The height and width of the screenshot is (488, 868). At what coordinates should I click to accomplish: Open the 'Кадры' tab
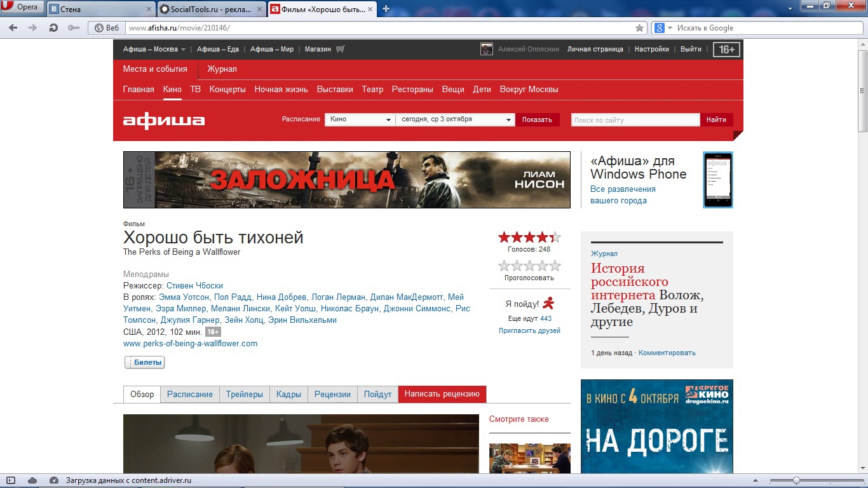pos(288,394)
